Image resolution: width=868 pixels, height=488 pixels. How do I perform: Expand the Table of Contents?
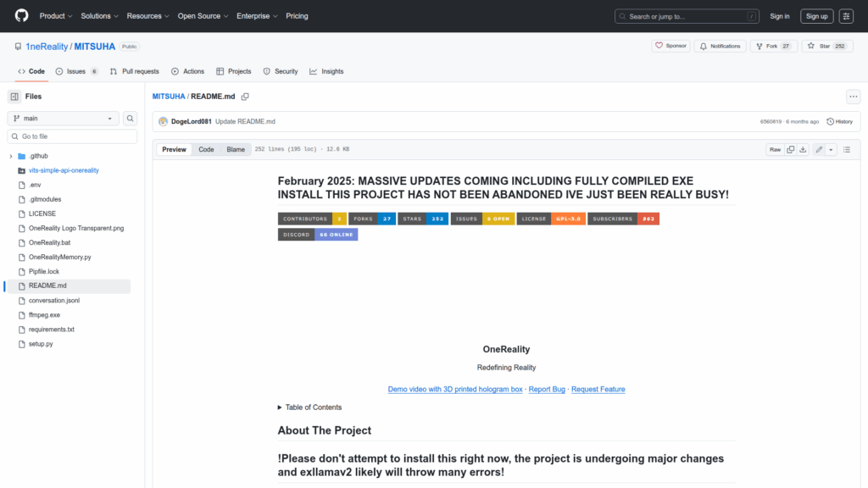coord(310,408)
